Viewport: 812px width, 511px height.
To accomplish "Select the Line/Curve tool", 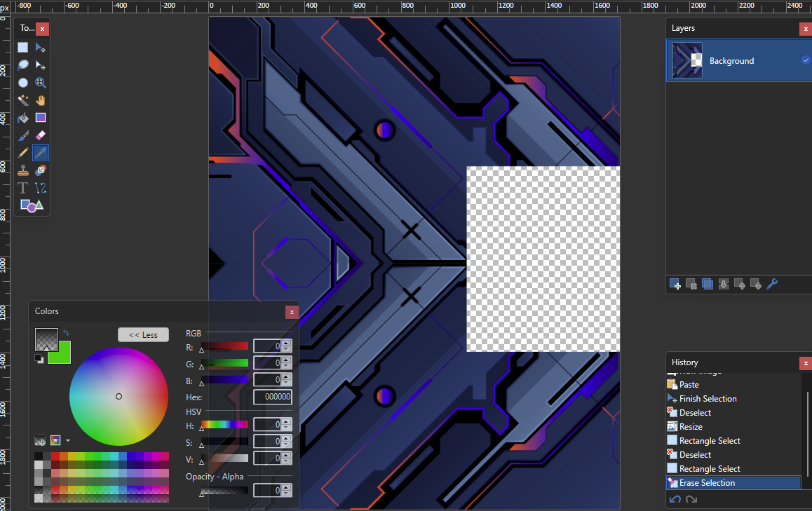I will tap(41, 188).
